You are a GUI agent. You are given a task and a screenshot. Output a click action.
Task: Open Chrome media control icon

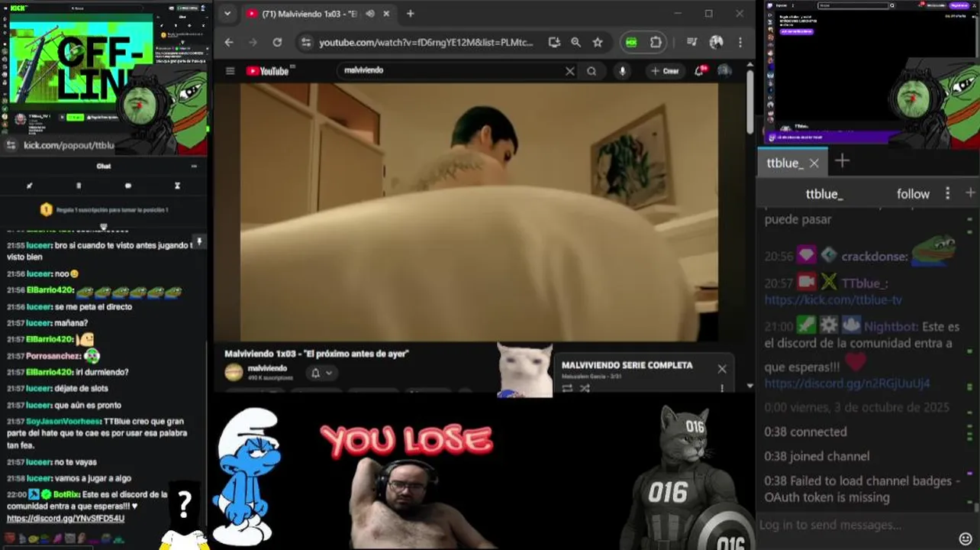point(691,43)
